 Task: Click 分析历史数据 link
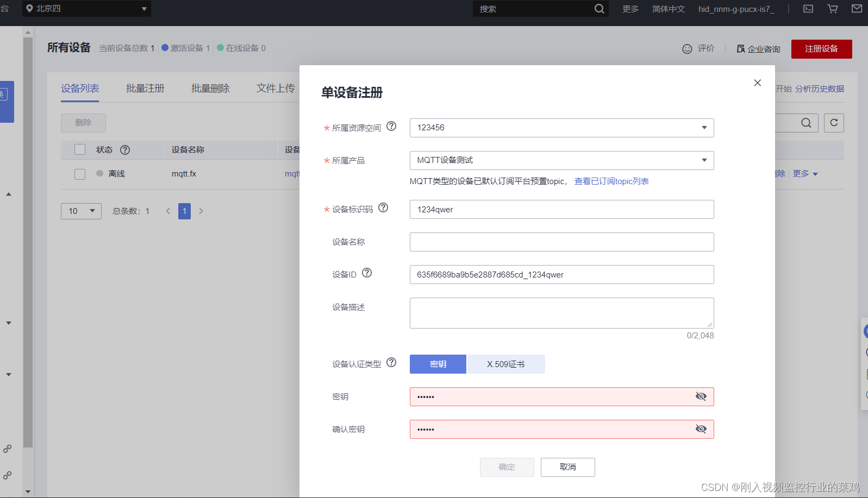coord(820,89)
